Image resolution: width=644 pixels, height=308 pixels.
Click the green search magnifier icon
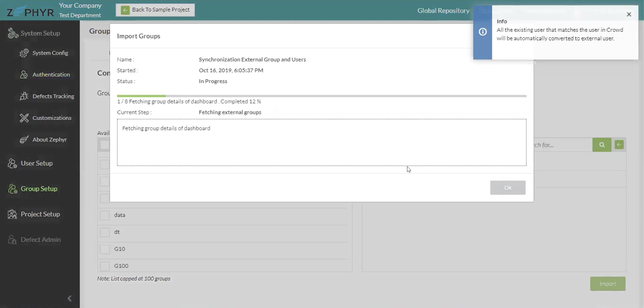coord(602,145)
